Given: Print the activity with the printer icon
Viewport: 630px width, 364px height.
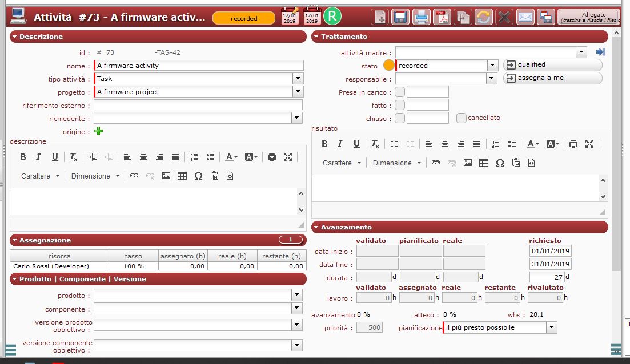Looking at the screenshot, I should pos(421,17).
